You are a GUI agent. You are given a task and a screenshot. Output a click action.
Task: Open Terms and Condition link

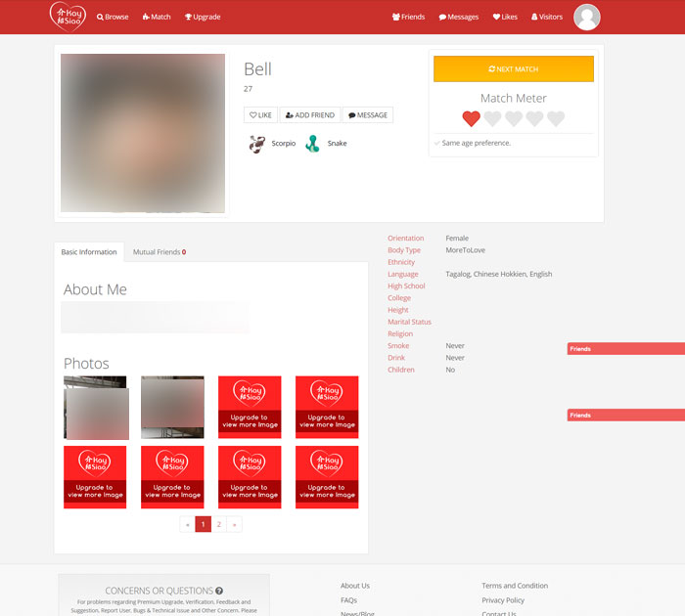515,586
